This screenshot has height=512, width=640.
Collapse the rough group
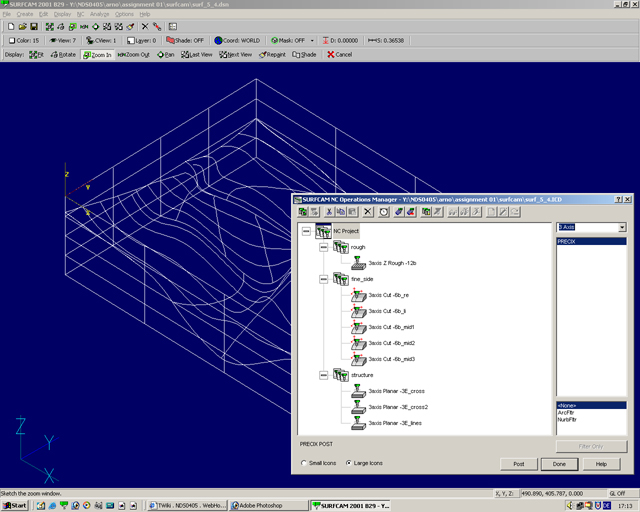[323, 247]
